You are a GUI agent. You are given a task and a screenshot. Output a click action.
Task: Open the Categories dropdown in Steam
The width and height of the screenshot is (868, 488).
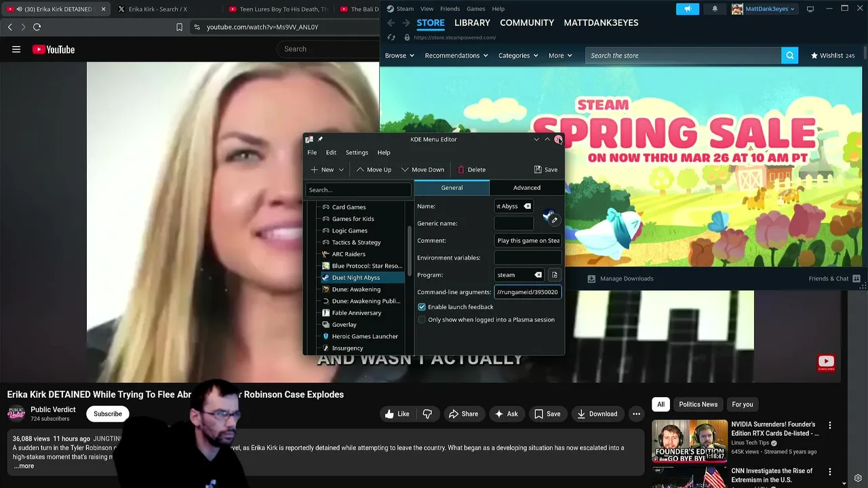click(x=518, y=56)
